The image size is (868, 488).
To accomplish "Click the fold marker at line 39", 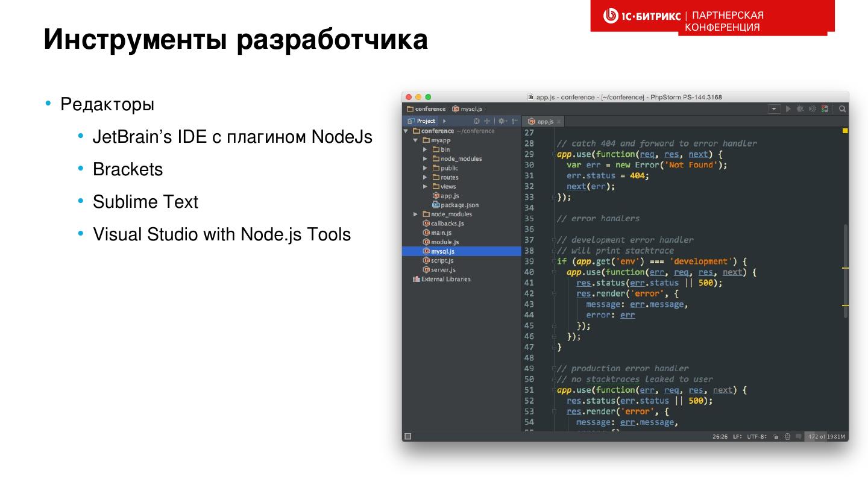I will [553, 261].
